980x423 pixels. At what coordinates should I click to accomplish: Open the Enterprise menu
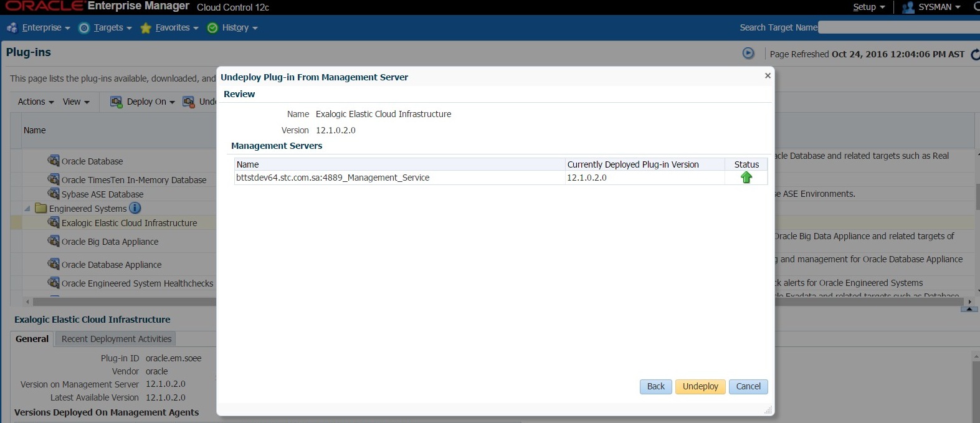(x=46, y=27)
